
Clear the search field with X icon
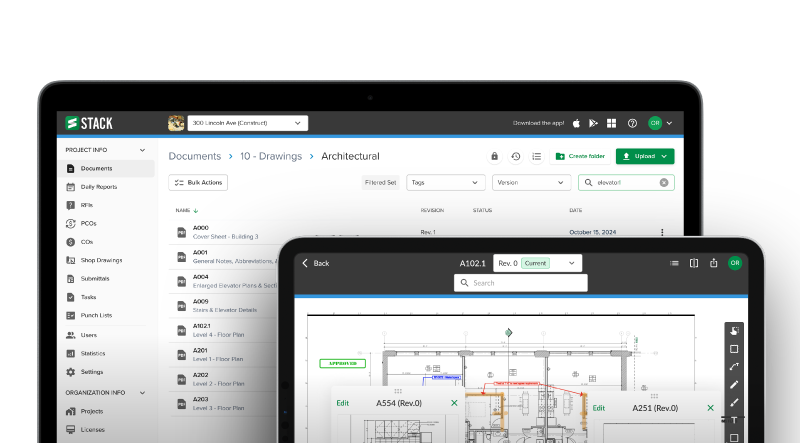coord(664,183)
